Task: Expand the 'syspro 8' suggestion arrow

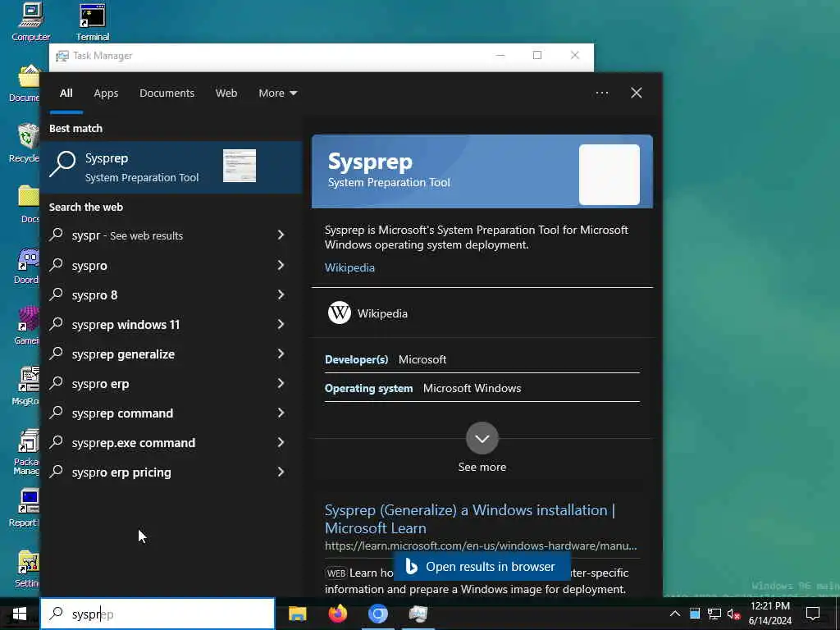Action: [x=281, y=294]
